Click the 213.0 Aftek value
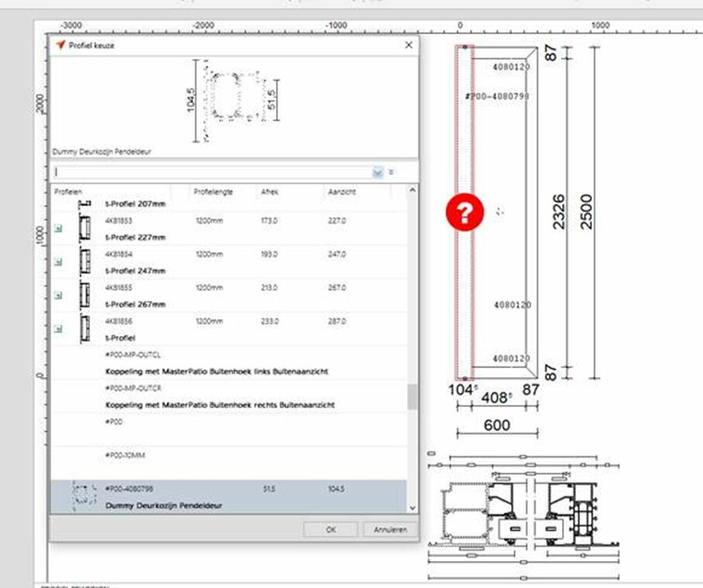 [269, 287]
